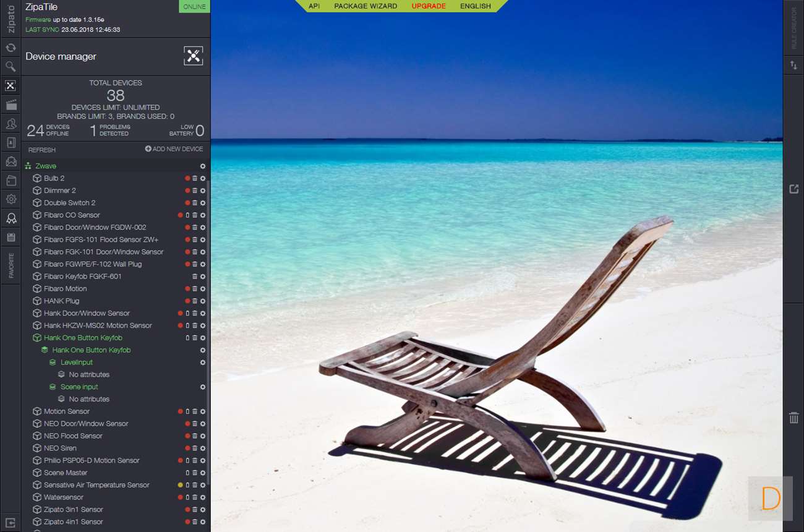
Task: Select Hank HKZW-MS02 Motion Sensor
Action: 98,325
